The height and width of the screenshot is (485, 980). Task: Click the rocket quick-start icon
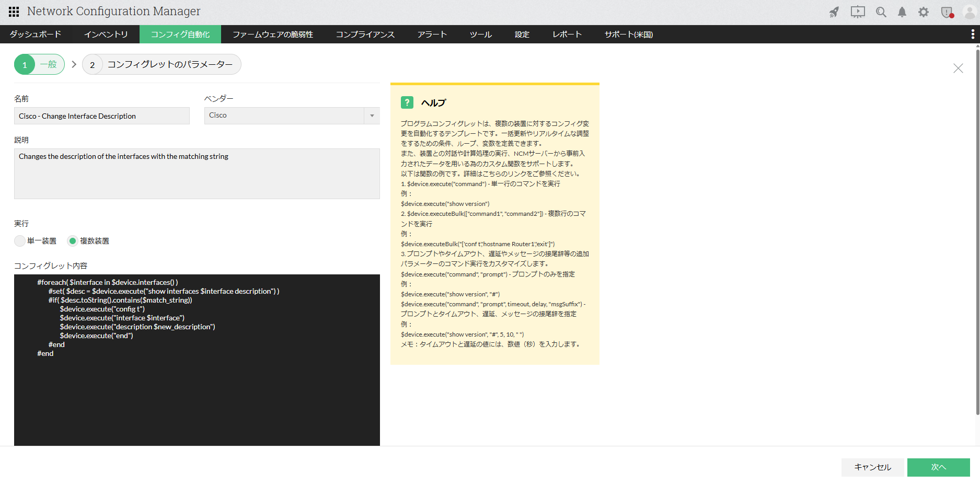(834, 12)
